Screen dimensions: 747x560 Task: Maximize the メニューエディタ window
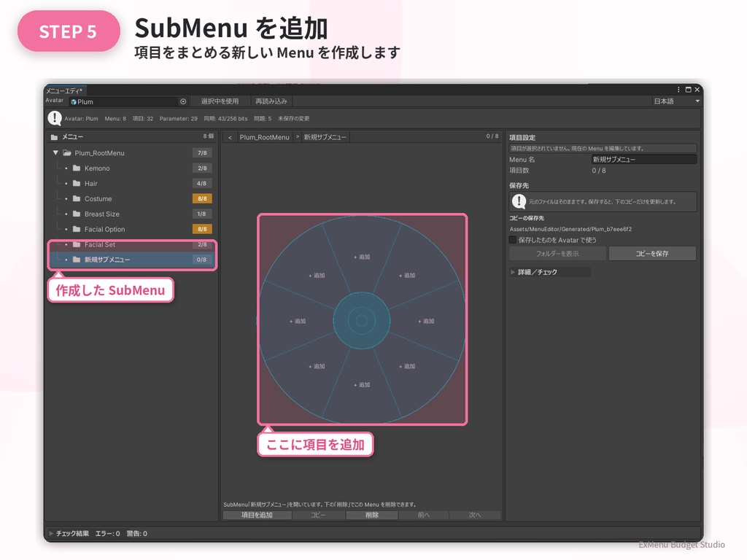click(x=688, y=90)
